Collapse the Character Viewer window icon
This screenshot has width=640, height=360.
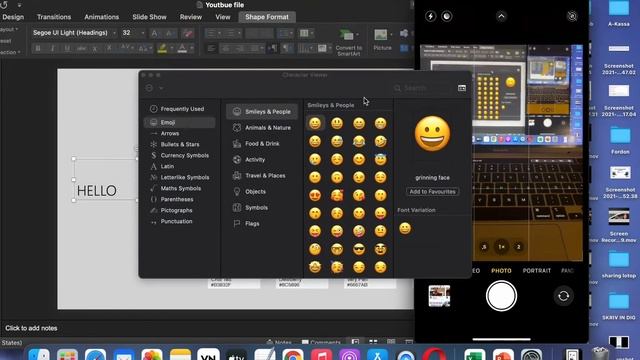point(462,88)
